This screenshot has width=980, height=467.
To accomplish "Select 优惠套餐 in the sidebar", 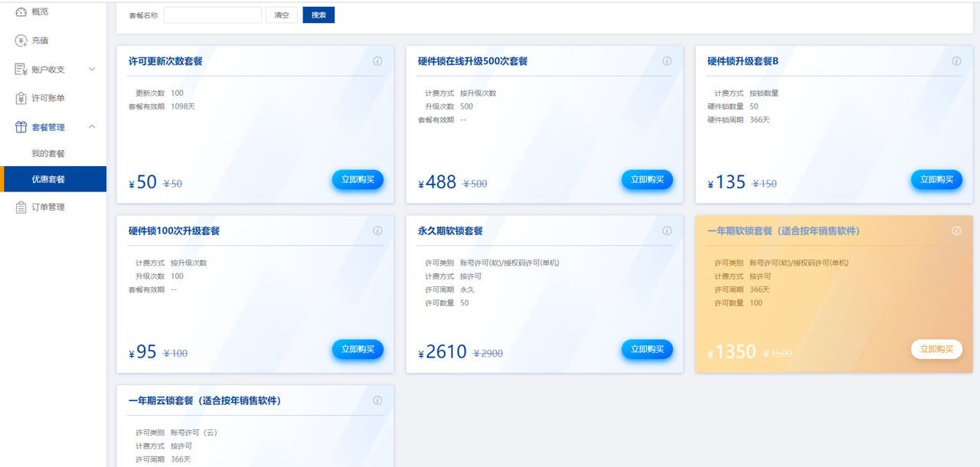I will pos(48,179).
